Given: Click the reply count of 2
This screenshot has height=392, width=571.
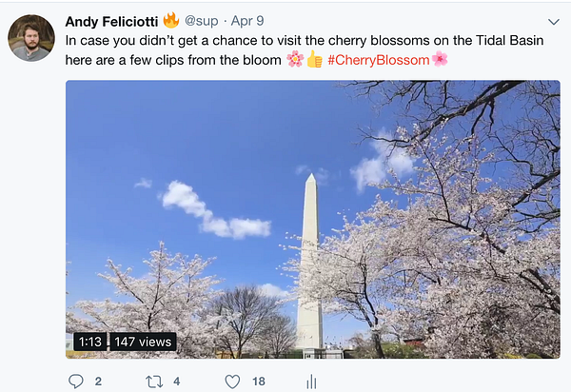Looking at the screenshot, I should point(98,382).
